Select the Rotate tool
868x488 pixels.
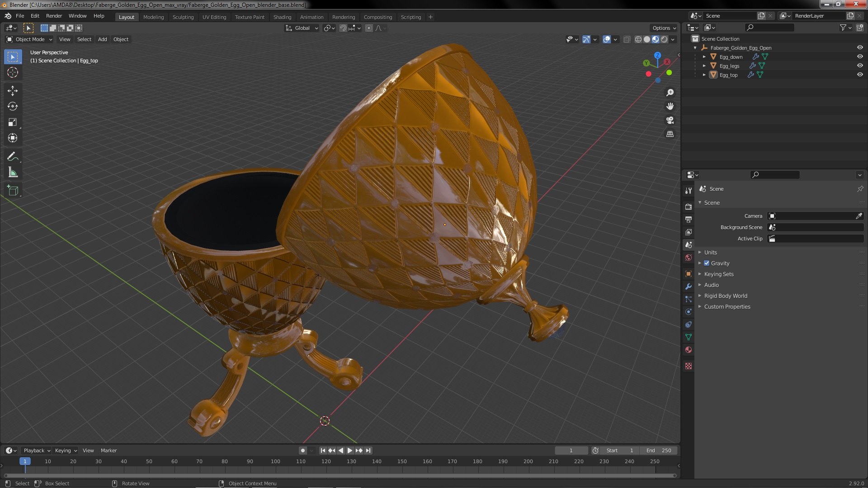(x=13, y=106)
